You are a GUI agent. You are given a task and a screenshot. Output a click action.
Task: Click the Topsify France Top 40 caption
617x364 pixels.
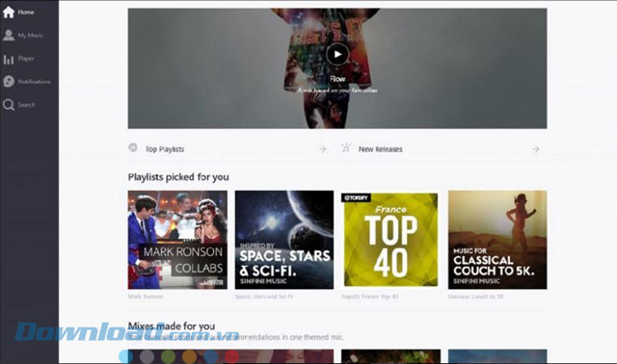tap(370, 297)
